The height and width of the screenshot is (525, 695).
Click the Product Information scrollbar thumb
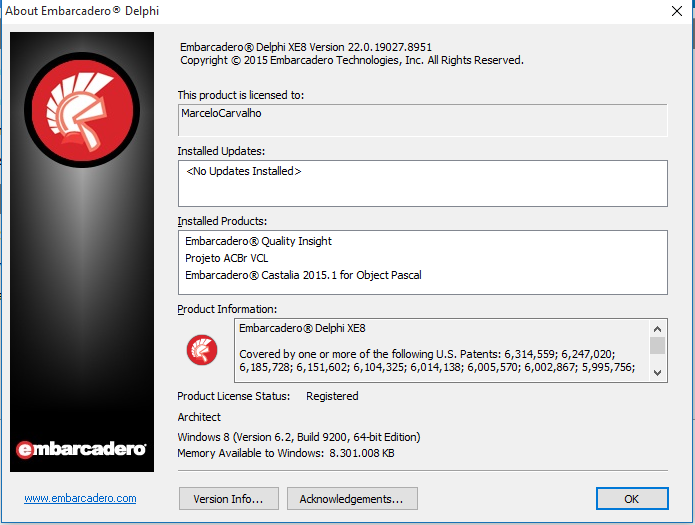coord(657,345)
